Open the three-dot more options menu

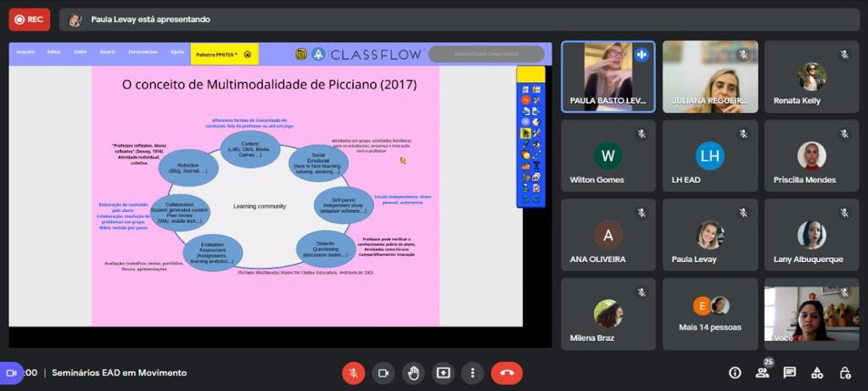(x=472, y=372)
